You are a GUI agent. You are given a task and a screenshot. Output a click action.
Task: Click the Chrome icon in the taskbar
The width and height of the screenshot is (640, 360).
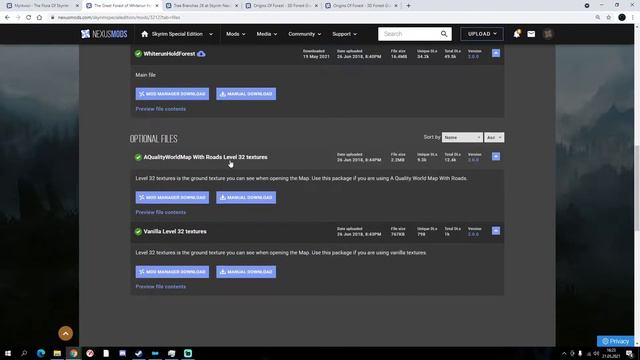click(73, 353)
